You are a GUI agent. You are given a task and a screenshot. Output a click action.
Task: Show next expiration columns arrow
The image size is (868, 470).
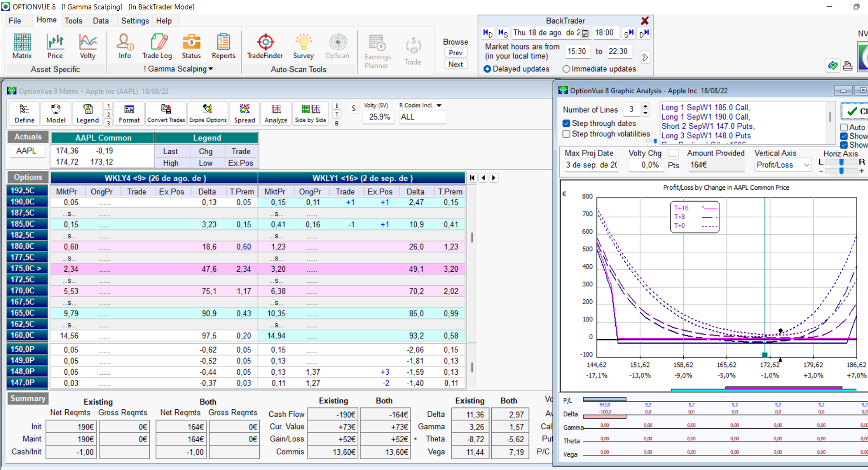point(494,178)
